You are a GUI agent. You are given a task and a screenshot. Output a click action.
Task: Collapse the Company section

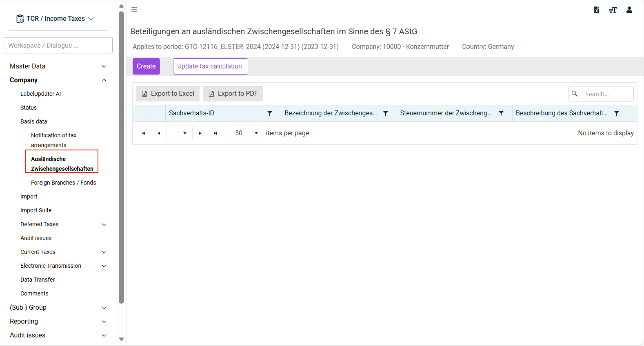(x=104, y=80)
